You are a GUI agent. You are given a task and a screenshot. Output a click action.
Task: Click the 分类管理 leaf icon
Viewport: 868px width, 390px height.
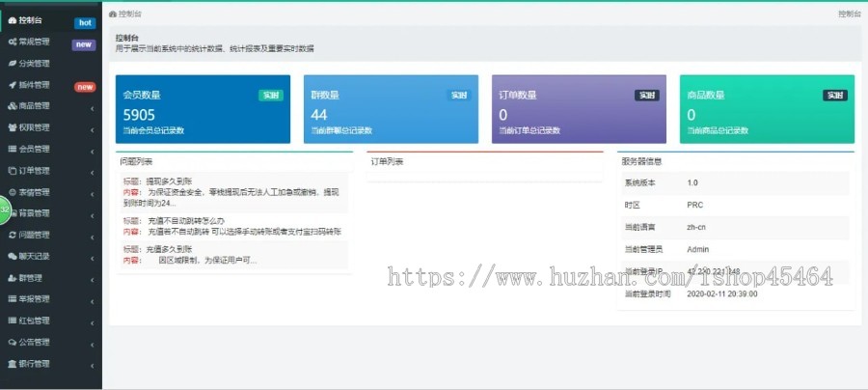coord(13,63)
